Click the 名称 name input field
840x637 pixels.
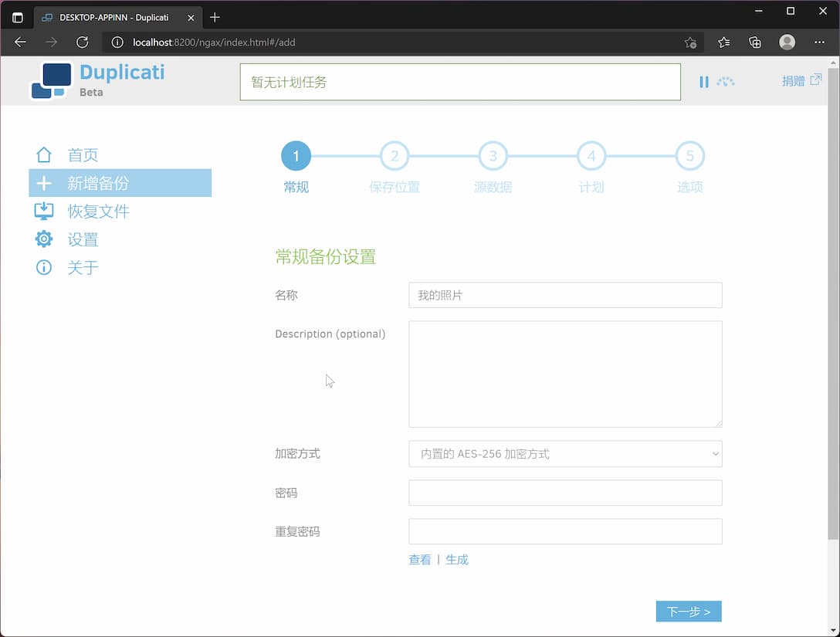tap(565, 295)
